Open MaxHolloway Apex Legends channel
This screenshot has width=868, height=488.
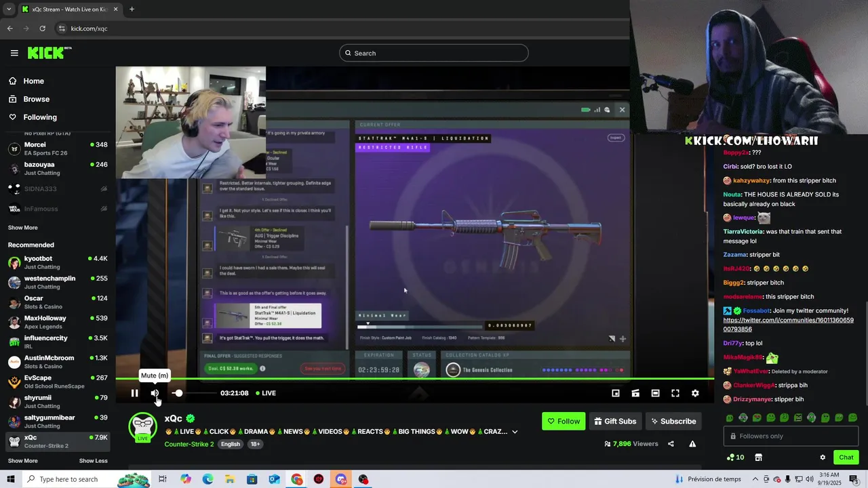click(x=58, y=322)
